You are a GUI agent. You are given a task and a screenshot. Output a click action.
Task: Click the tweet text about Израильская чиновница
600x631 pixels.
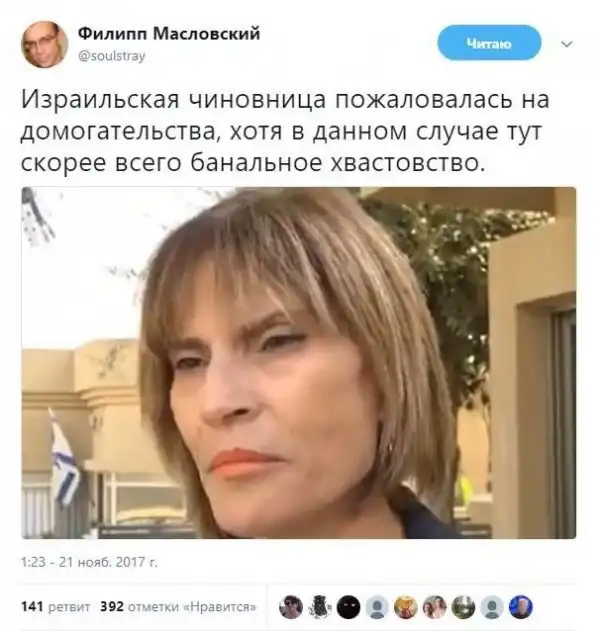[x=285, y=132]
